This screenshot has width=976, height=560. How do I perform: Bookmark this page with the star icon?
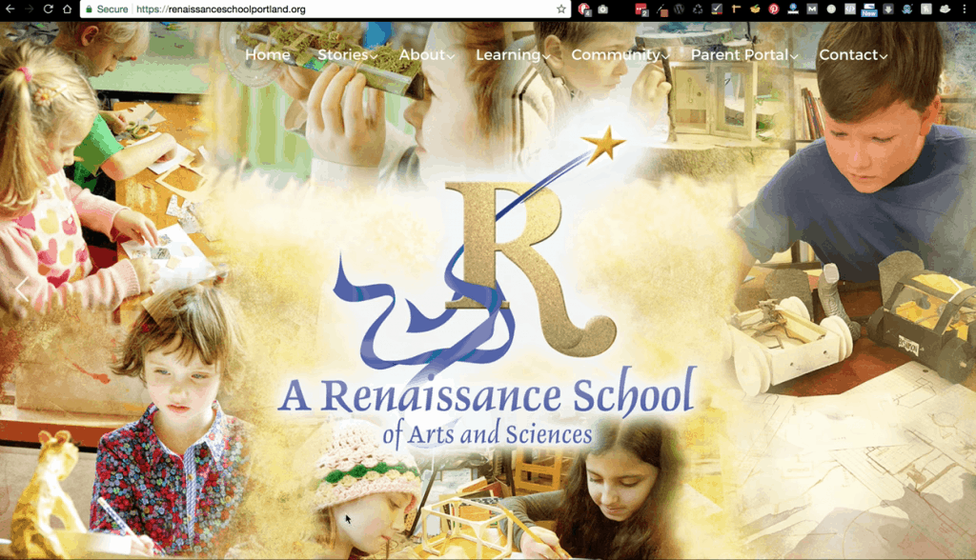[x=560, y=9]
